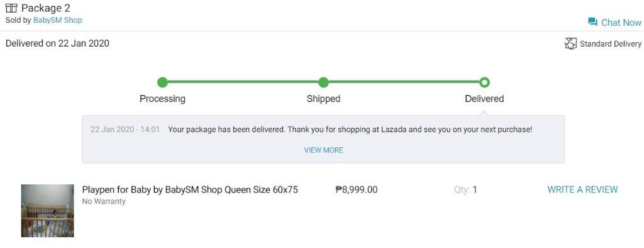This screenshot has width=644, height=248.
Task: Click the Package 2 box icon
Action: point(11,8)
